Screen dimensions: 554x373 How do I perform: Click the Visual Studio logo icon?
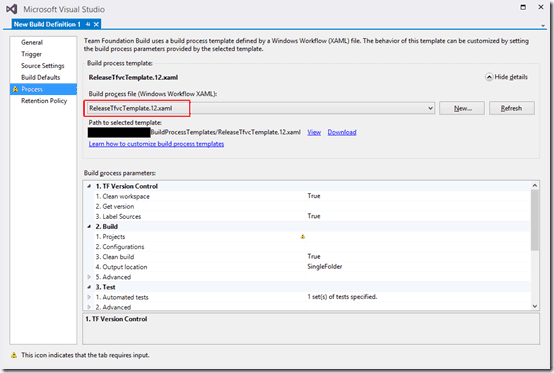(12, 9)
